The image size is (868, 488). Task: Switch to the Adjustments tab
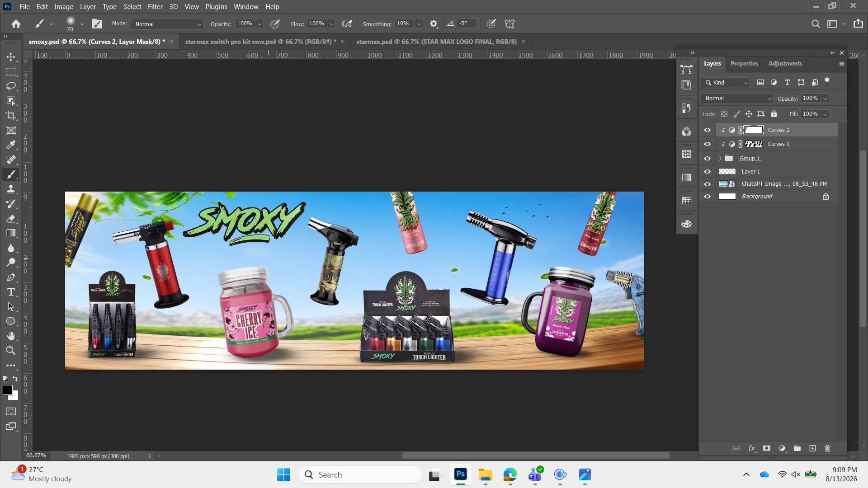[785, 64]
